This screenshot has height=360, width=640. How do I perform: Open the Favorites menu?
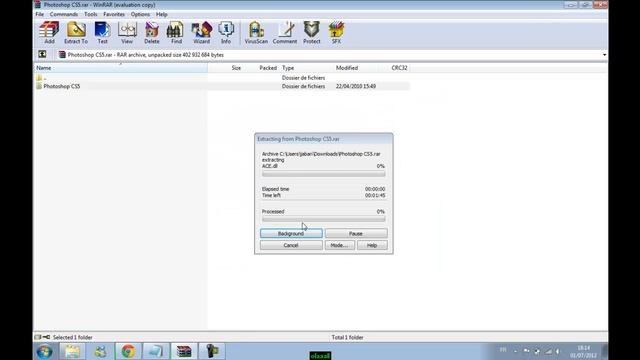[x=114, y=14]
